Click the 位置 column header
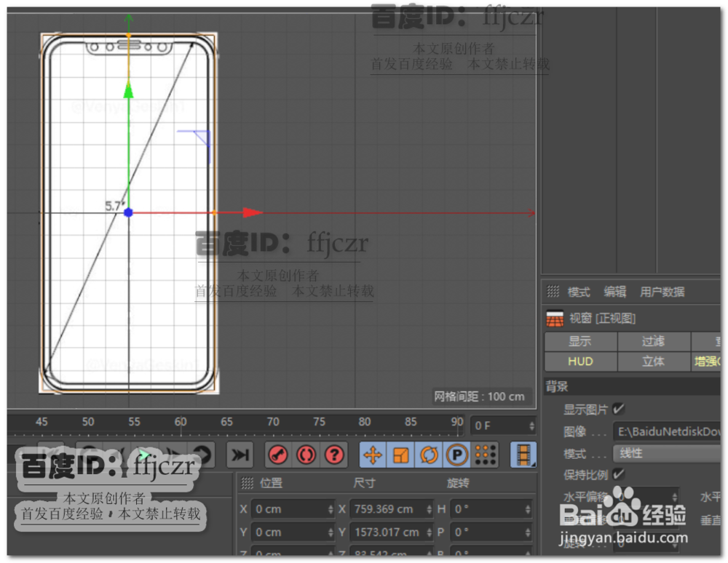This screenshot has height=563, width=728. tap(271, 483)
